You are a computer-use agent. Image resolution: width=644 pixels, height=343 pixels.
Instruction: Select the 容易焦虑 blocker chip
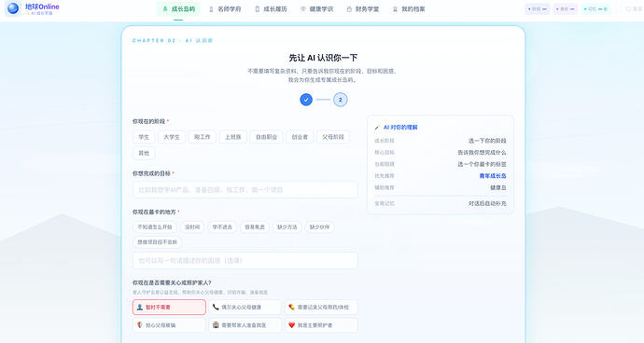point(255,226)
